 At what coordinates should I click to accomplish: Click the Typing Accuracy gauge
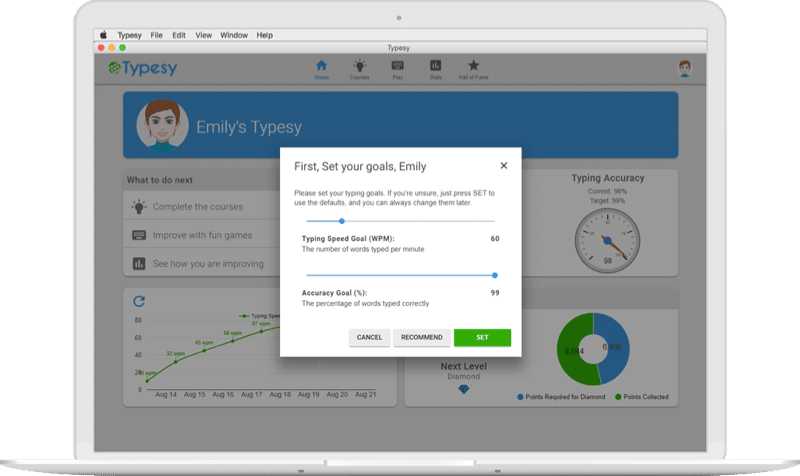pos(607,240)
